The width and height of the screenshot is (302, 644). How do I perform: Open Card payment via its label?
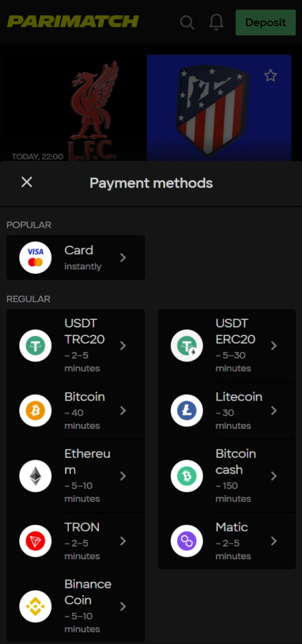[x=79, y=250]
